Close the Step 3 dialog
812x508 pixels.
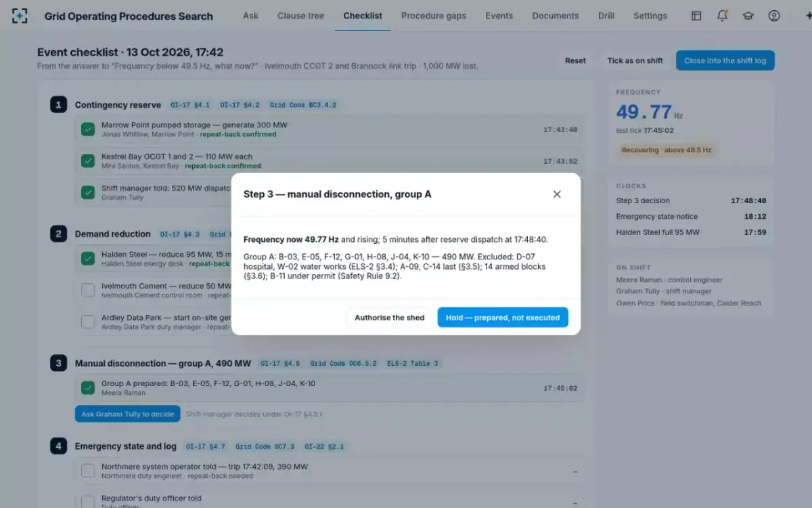557,194
